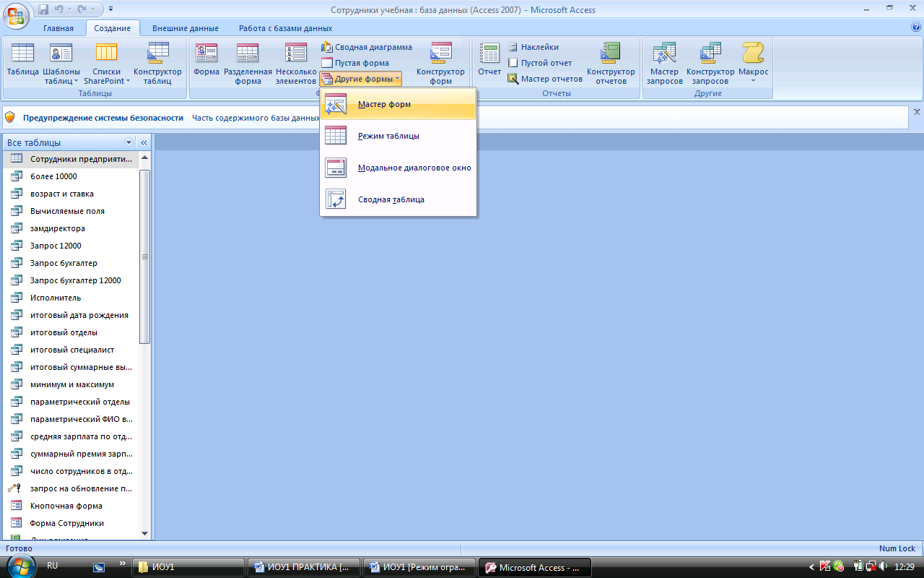Collapse the navigation pane with the double chevron
924x578 pixels.
144,143
